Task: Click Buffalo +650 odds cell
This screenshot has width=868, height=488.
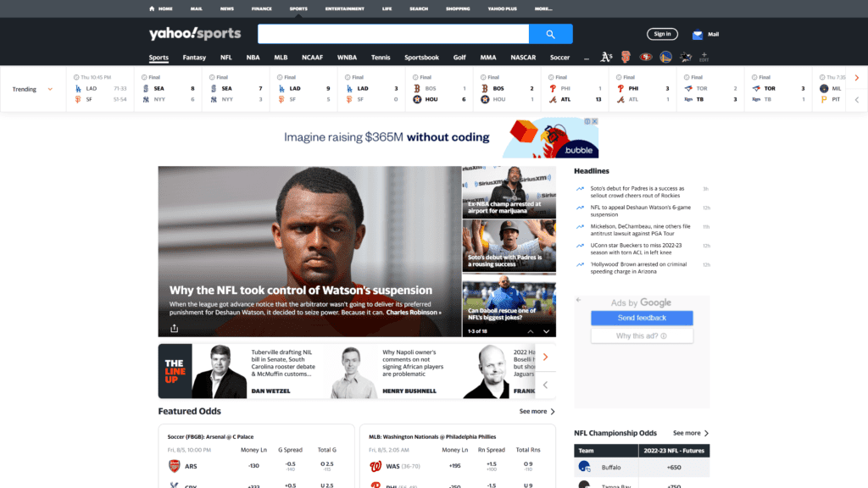Action: [x=674, y=467]
